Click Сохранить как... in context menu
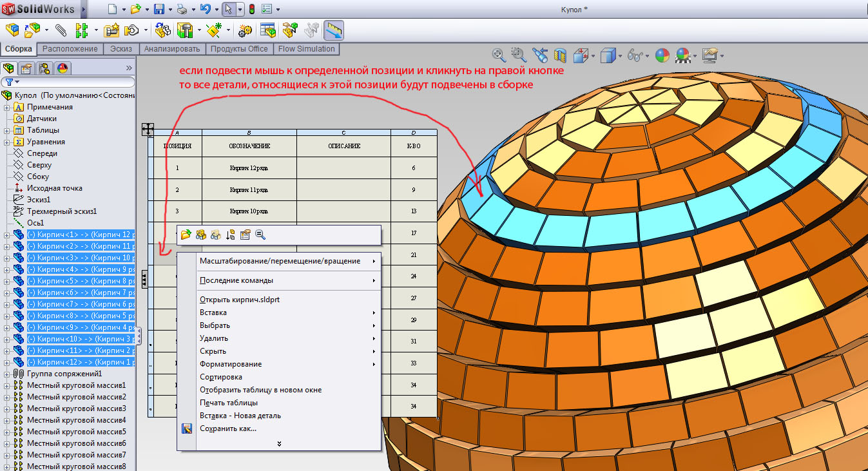 (228, 428)
